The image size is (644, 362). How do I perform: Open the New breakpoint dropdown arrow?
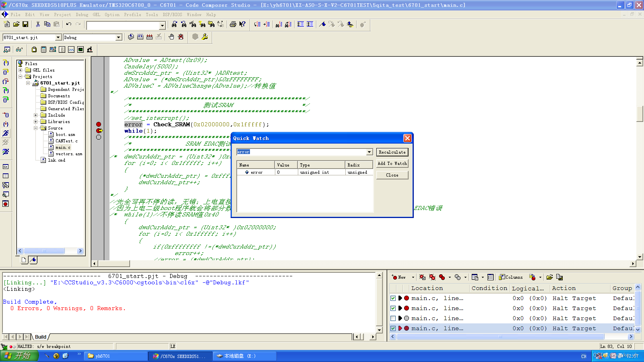(413, 277)
